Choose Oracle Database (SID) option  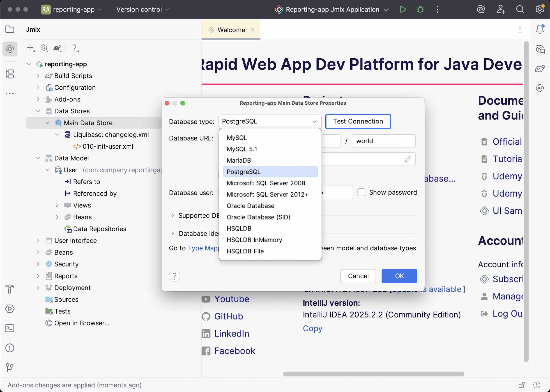click(x=270, y=217)
